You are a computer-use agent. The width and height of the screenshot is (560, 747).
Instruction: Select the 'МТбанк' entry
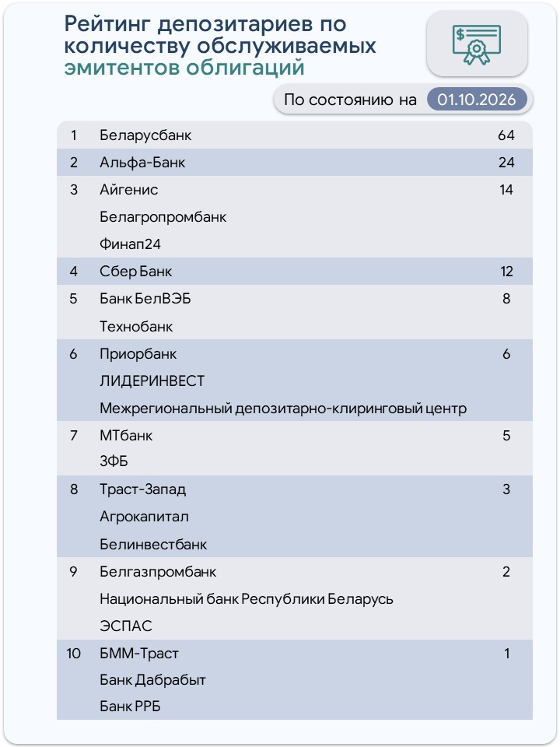click(126, 436)
